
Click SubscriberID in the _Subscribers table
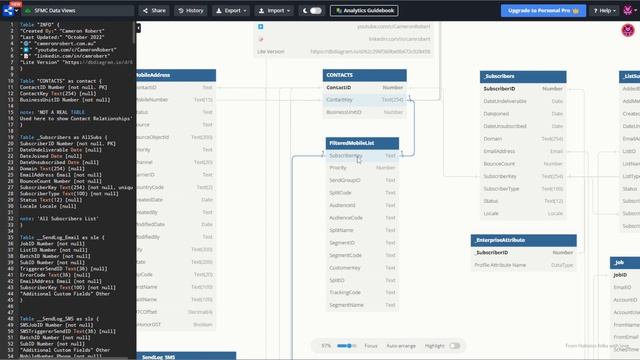click(x=523, y=89)
